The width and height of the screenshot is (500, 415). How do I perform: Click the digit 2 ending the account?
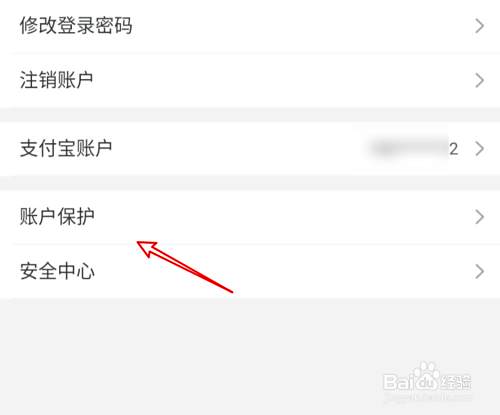[453, 149]
